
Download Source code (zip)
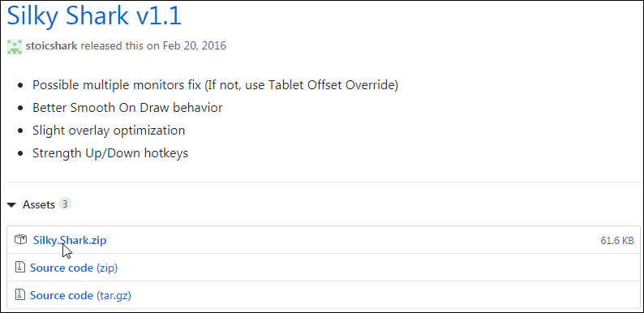74,268
